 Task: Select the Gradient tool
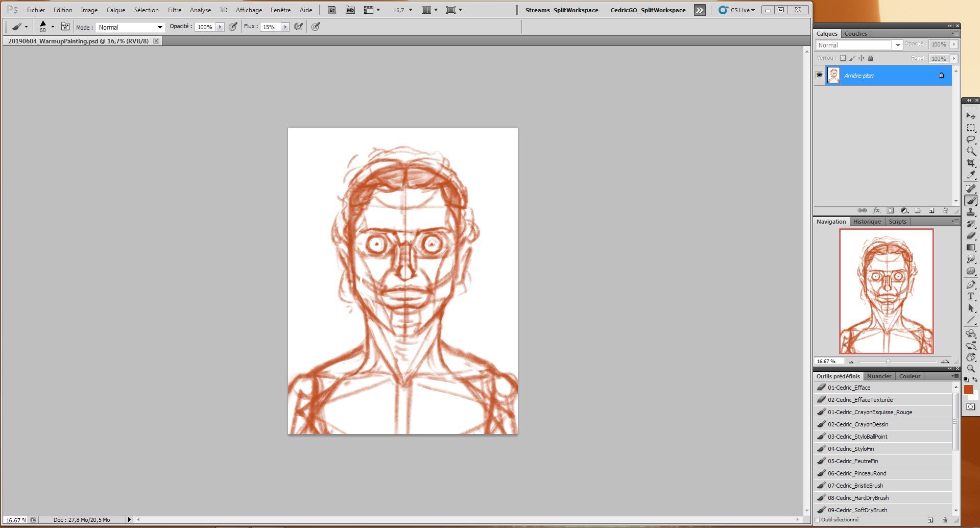[971, 247]
